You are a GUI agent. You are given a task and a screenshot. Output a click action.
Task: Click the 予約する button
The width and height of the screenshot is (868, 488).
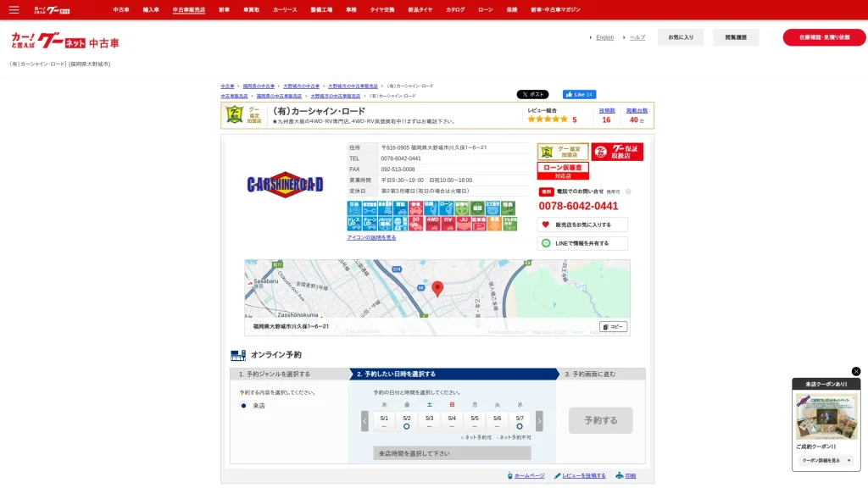point(601,420)
